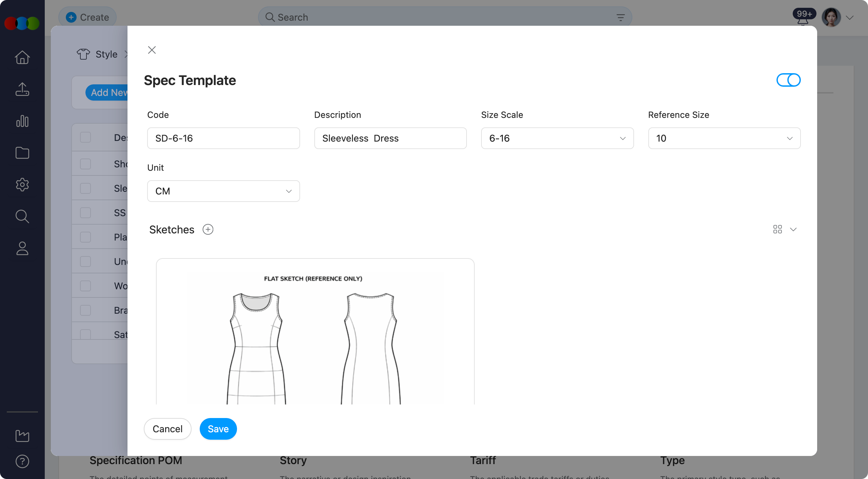
Task: Save the spec template
Action: click(x=218, y=429)
